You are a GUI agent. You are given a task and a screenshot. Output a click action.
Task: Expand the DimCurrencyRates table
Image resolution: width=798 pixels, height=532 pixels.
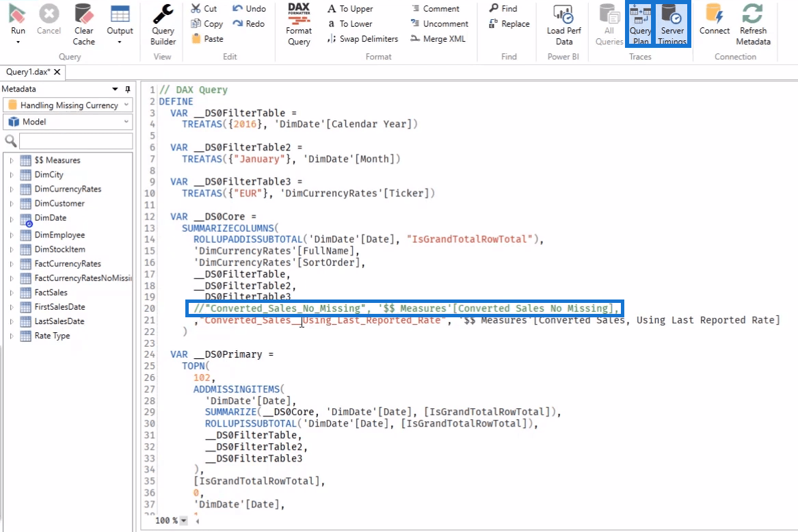[11, 189]
